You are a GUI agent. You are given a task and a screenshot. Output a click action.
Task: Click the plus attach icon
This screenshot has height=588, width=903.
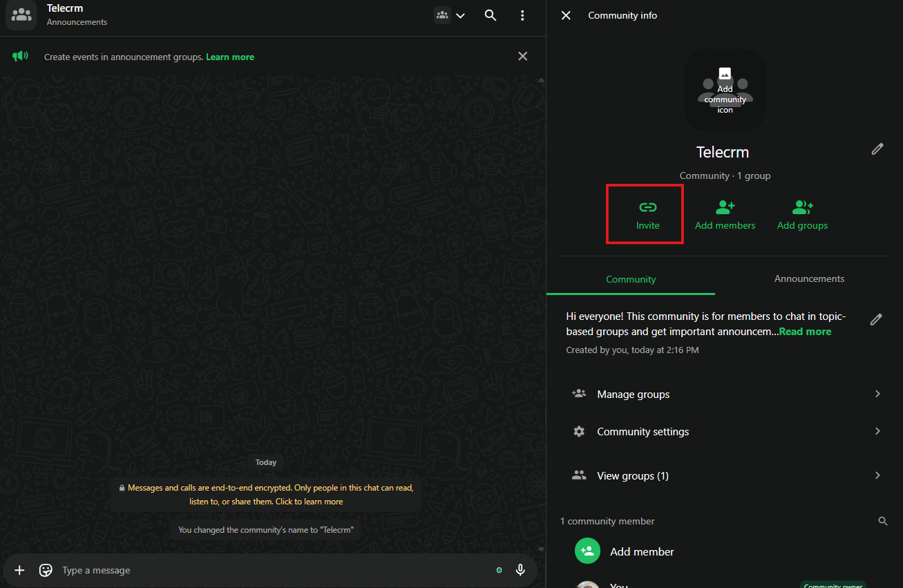19,570
